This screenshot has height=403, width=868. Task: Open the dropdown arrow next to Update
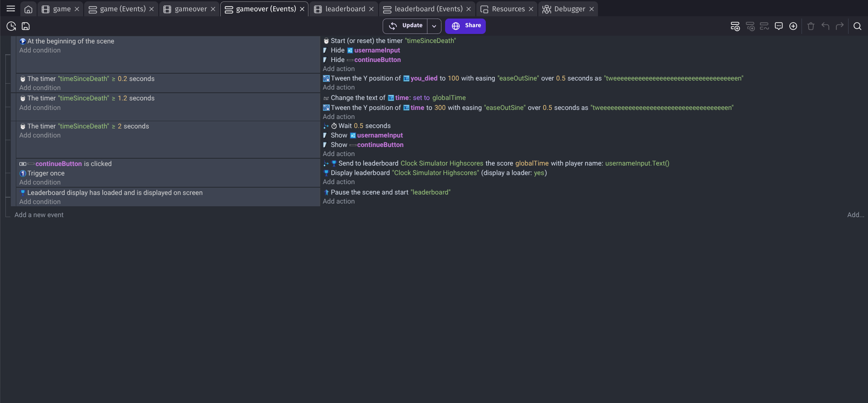[x=434, y=26]
